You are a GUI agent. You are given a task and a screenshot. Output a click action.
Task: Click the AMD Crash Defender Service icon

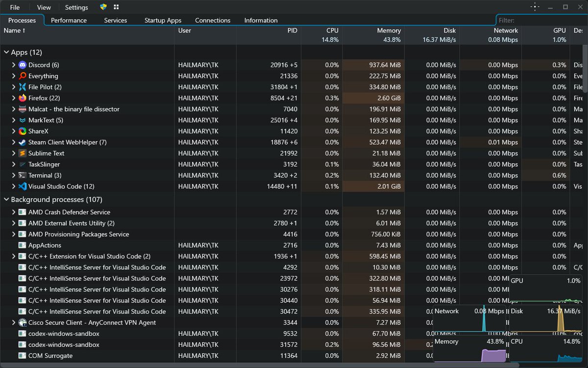22,212
